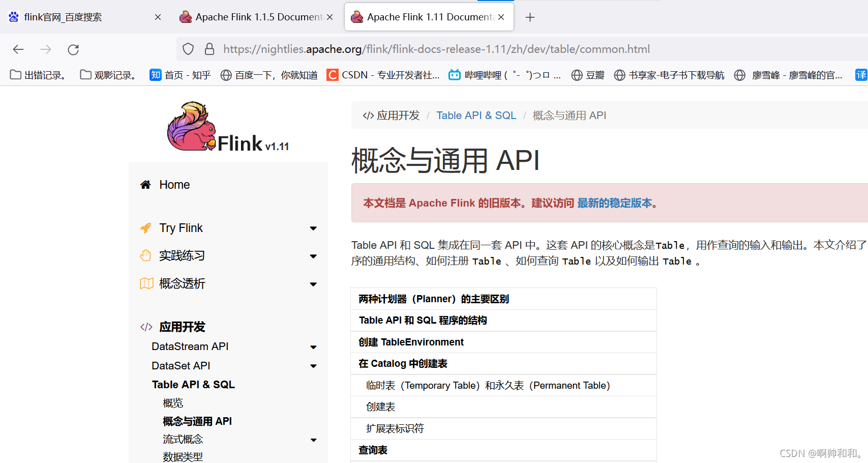Open the CSDN 专业开发者社区 bookmark

(x=383, y=75)
